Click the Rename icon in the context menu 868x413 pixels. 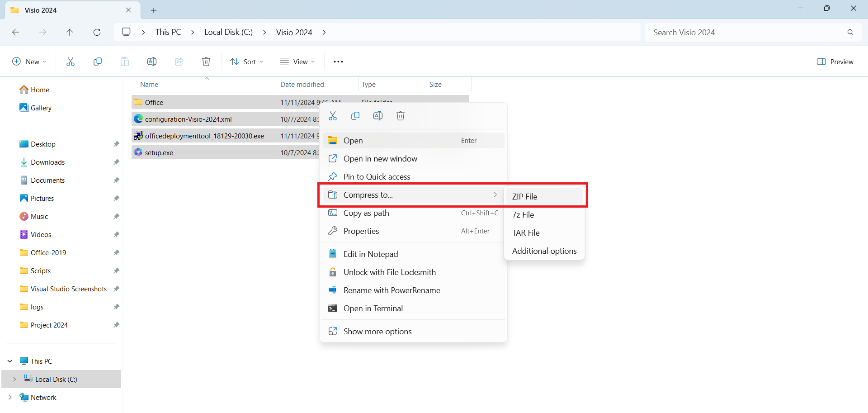coord(378,116)
